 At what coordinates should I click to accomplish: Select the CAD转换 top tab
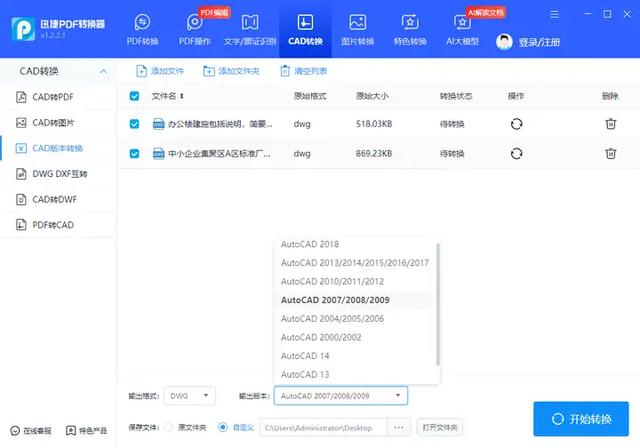tap(305, 29)
